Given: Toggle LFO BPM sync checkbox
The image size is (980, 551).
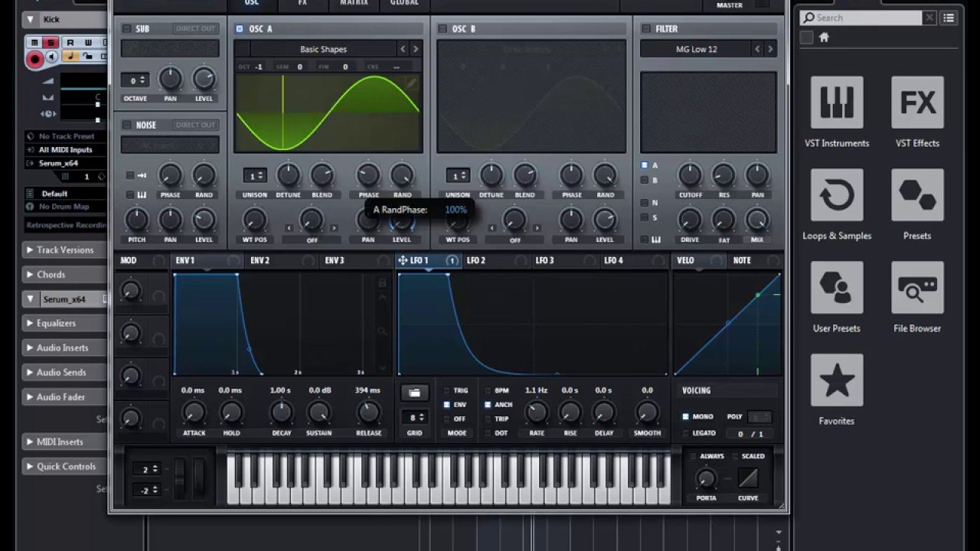Looking at the screenshot, I should click(487, 390).
